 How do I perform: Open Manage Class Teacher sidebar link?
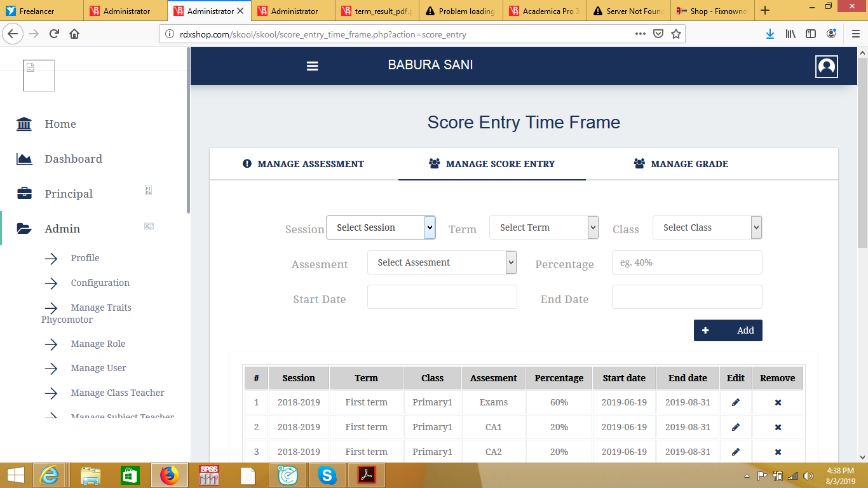[118, 393]
